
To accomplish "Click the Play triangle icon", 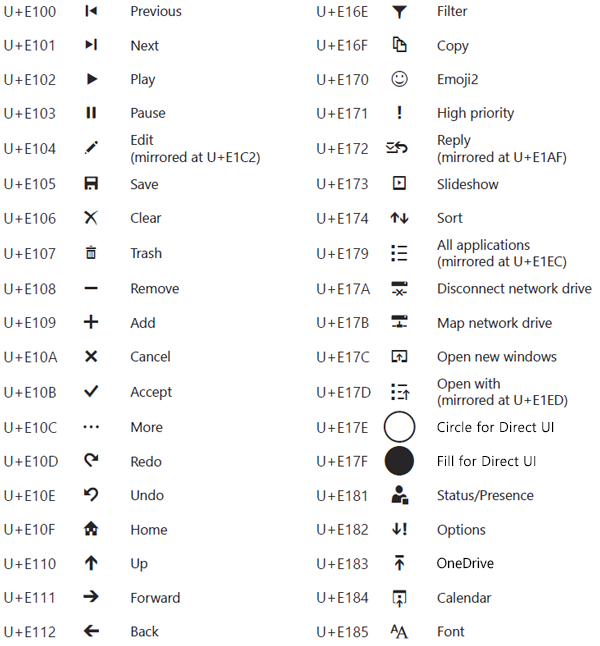I will point(91,79).
